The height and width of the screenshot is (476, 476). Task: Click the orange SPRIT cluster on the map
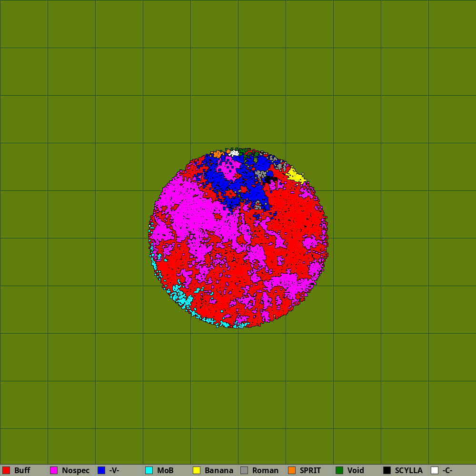pos(218,154)
